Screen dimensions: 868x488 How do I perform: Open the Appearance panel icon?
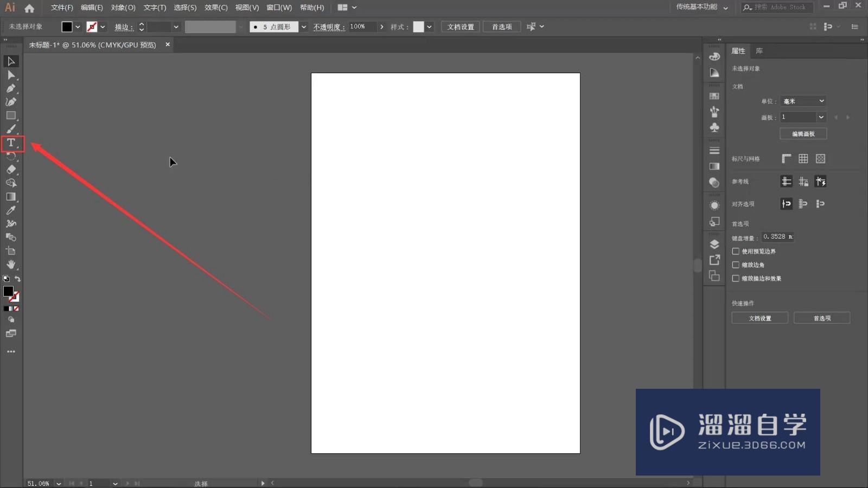(x=714, y=206)
